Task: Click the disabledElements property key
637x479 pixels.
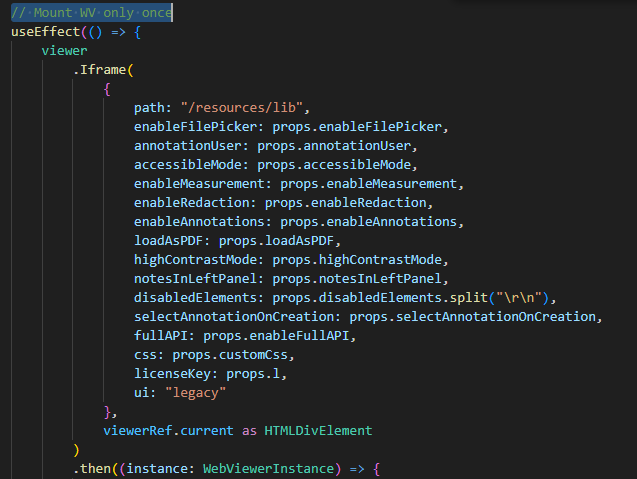Action: click(x=196, y=298)
